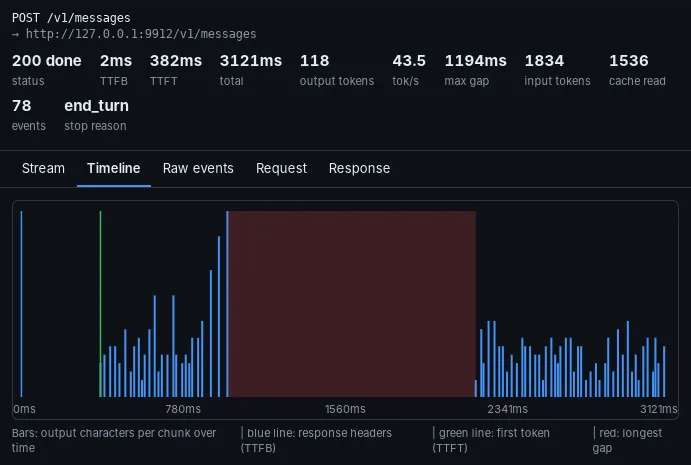This screenshot has width=691, height=465.
Task: Click the 118 output tokens value
Action: pyautogui.click(x=315, y=61)
